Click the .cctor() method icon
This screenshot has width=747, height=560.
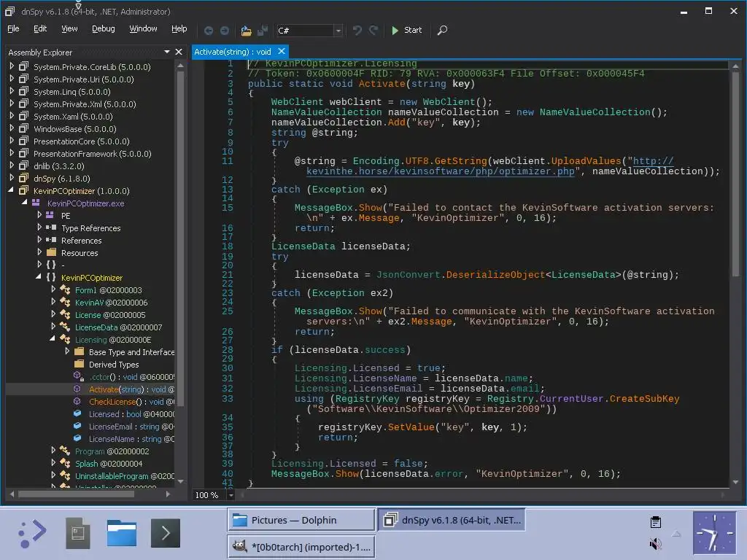click(79, 376)
